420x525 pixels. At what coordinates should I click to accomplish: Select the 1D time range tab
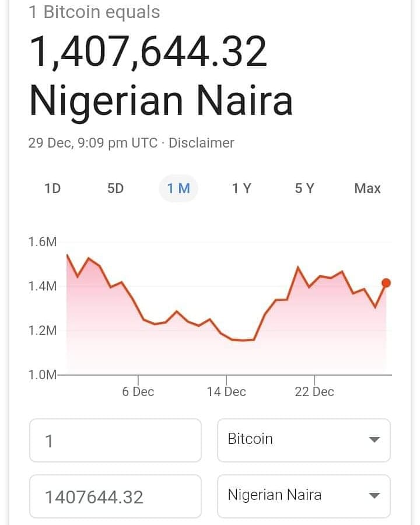pos(52,188)
